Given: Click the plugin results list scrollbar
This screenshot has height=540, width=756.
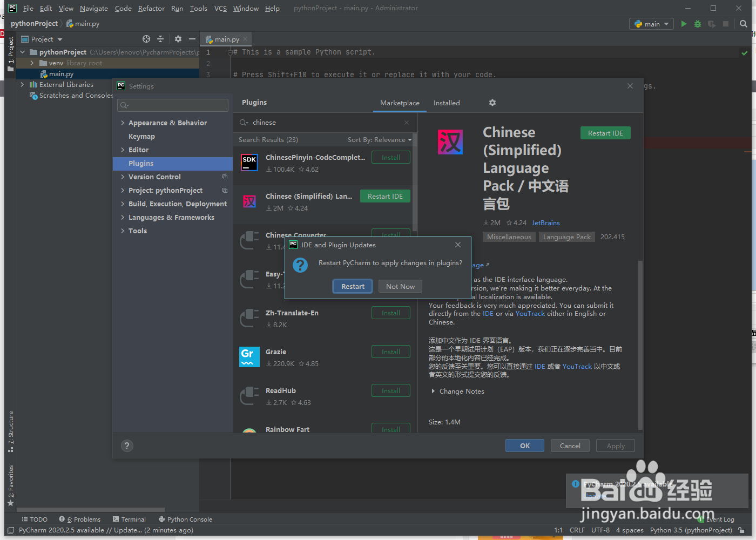Looking at the screenshot, I should 415,183.
